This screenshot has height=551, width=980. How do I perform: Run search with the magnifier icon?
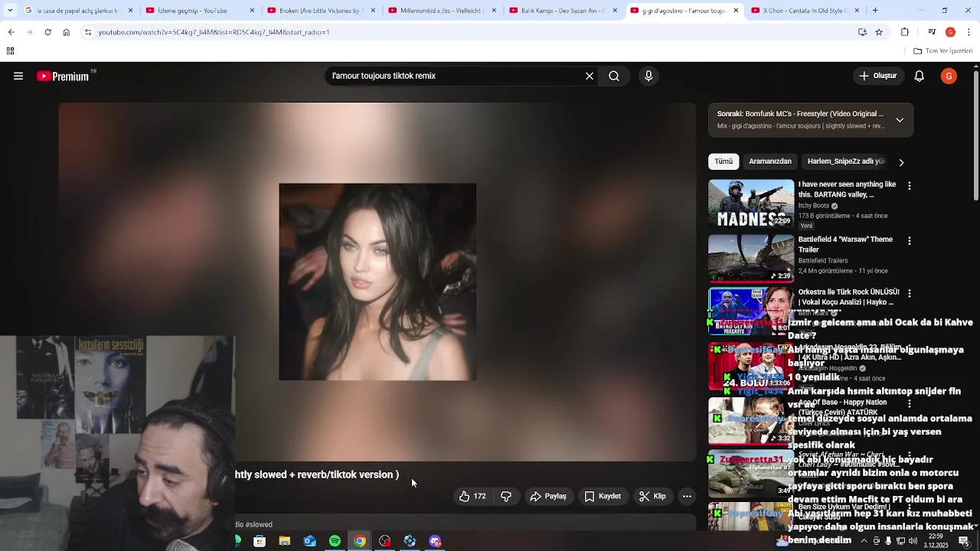(614, 76)
